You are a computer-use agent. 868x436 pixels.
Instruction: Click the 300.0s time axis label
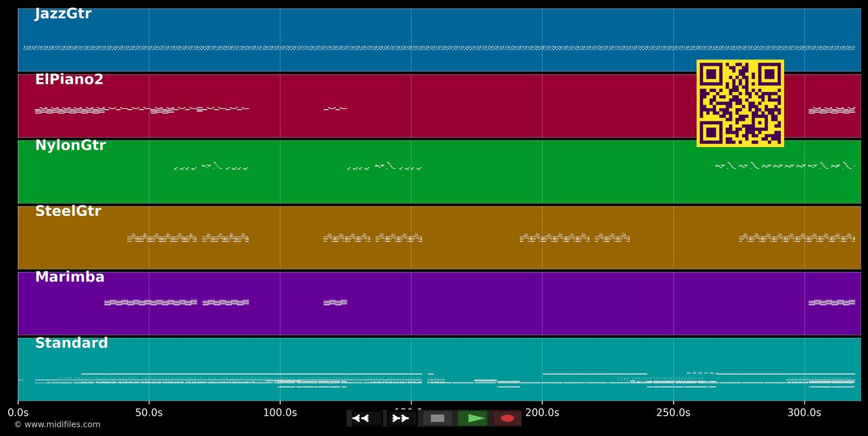pos(804,413)
